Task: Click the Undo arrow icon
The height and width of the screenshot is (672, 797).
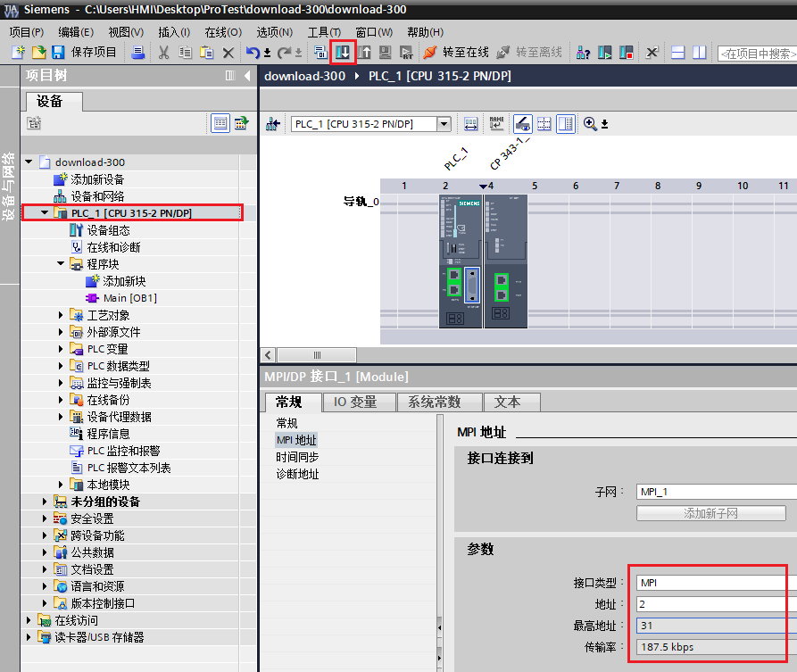Action: point(253,53)
